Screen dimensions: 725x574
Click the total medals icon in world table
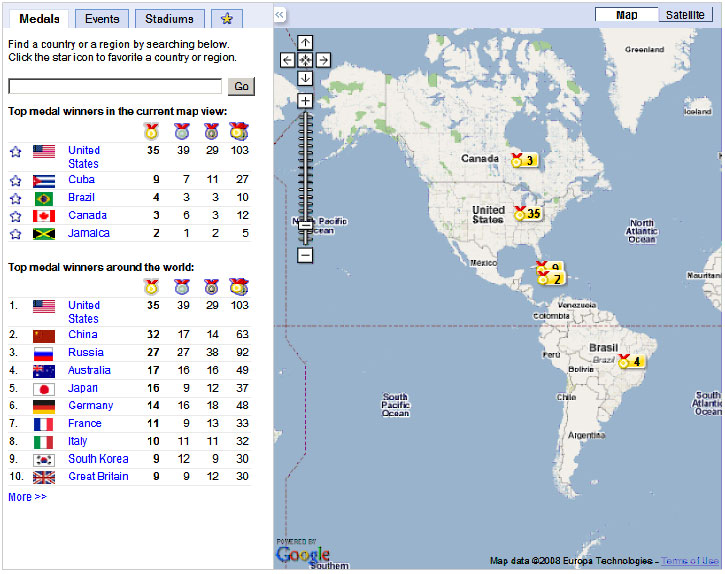point(239,287)
